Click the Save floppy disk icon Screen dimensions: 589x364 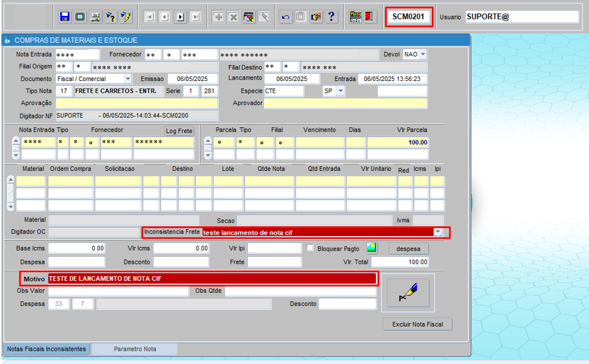[64, 17]
